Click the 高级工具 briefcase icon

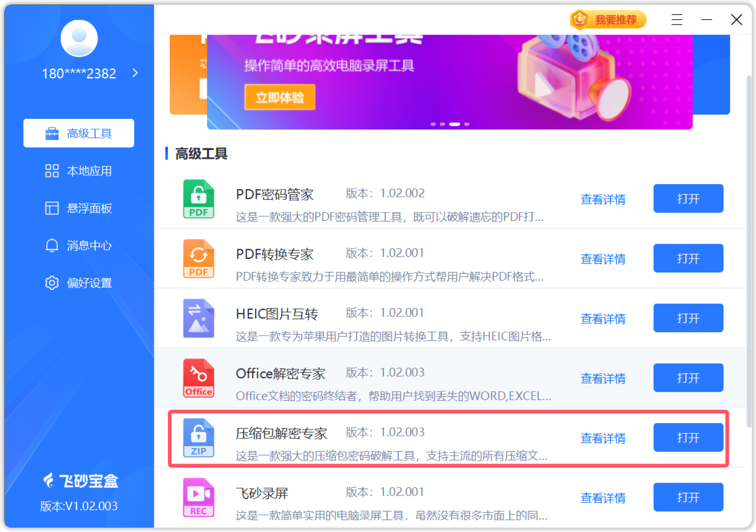[52, 133]
